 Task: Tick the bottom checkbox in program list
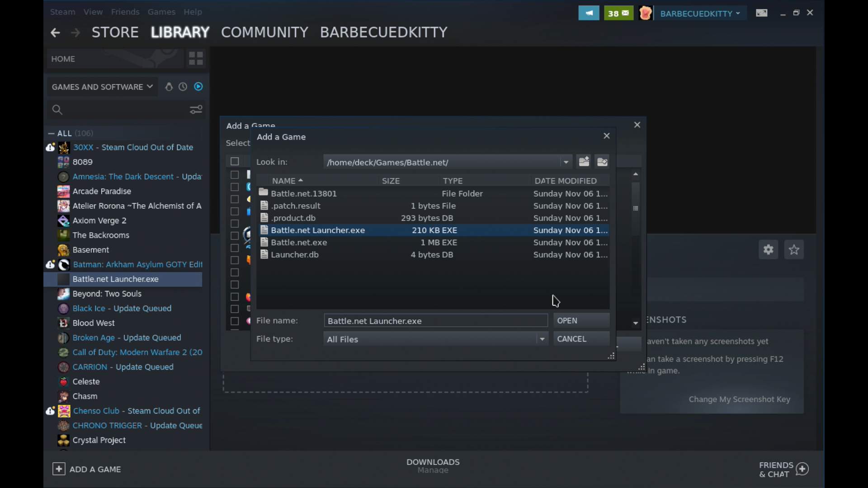(x=235, y=321)
